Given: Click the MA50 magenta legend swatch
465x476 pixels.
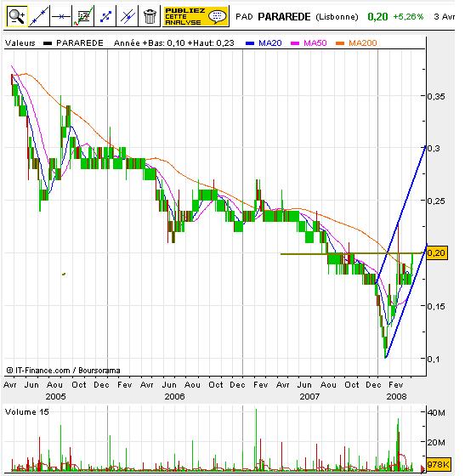Looking at the screenshot, I should pos(295,43).
